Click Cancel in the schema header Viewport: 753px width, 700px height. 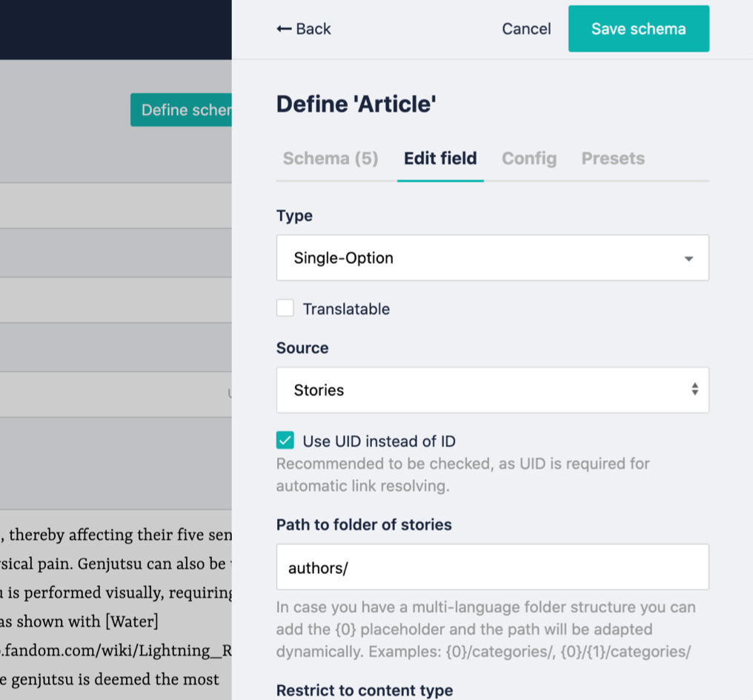pyautogui.click(x=526, y=29)
